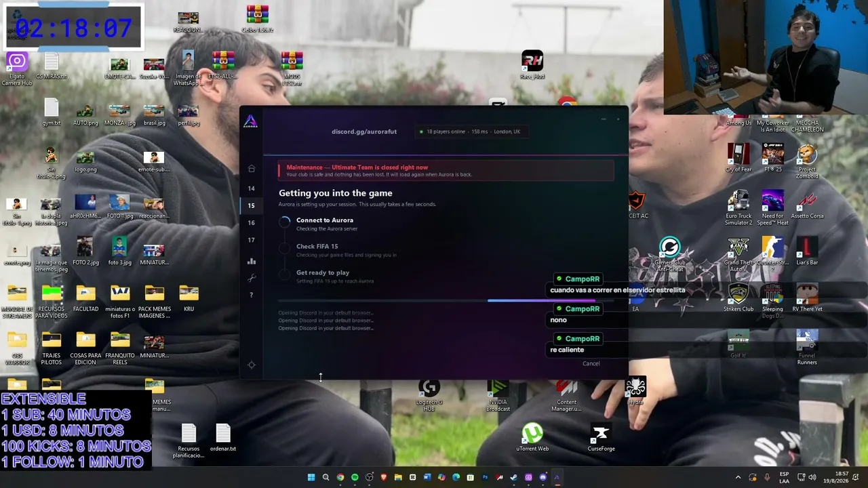Image resolution: width=868 pixels, height=488 pixels.
Task: Open the help question mark in Aurora
Action: click(x=251, y=295)
